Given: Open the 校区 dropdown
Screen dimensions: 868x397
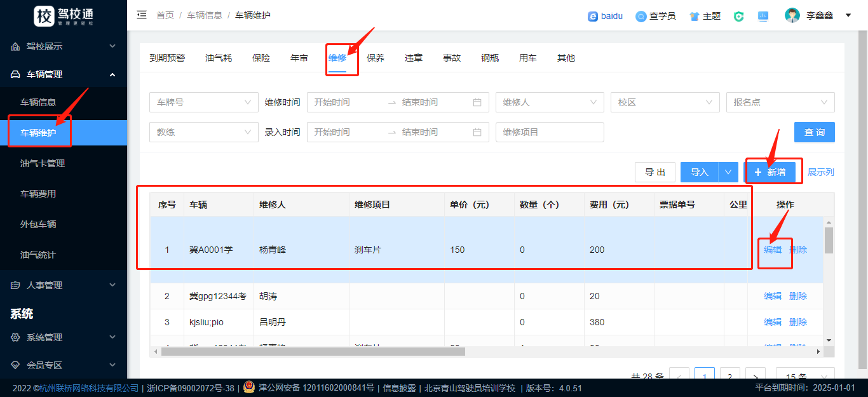Looking at the screenshot, I should 665,102.
